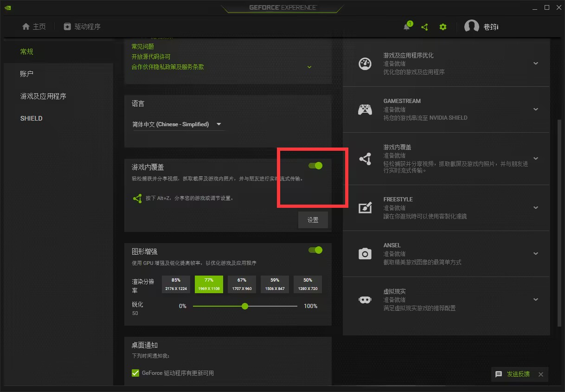
Task: Select 常规 in the settings sidebar
Action: pyautogui.click(x=27, y=51)
